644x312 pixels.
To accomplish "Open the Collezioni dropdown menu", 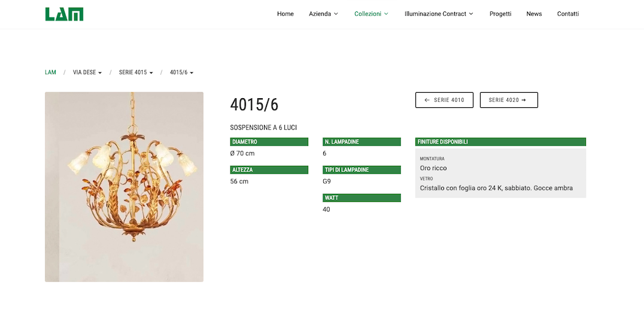I will click(x=371, y=14).
